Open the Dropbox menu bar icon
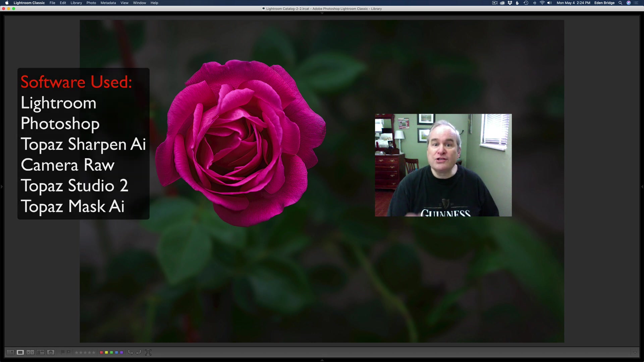644x362 pixels. (x=510, y=3)
